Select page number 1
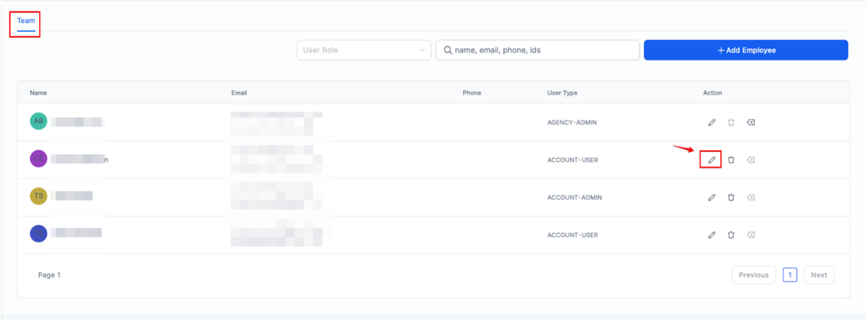 790,275
